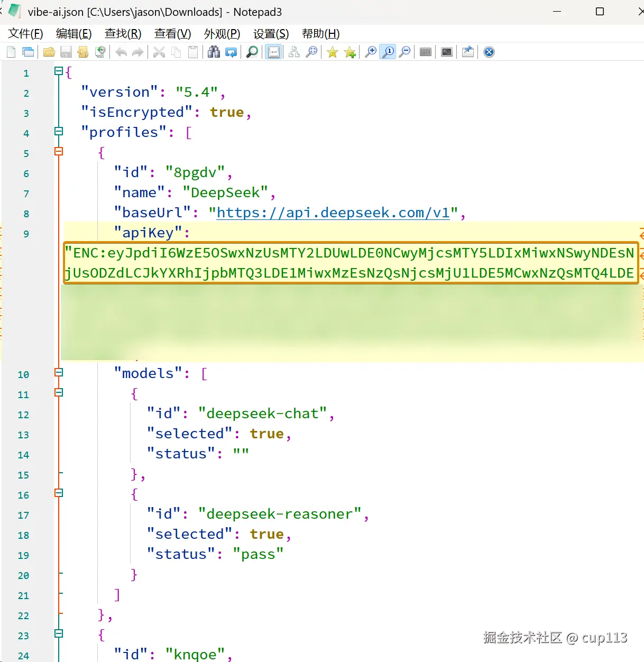Open the 查找(R) menu

(123, 34)
